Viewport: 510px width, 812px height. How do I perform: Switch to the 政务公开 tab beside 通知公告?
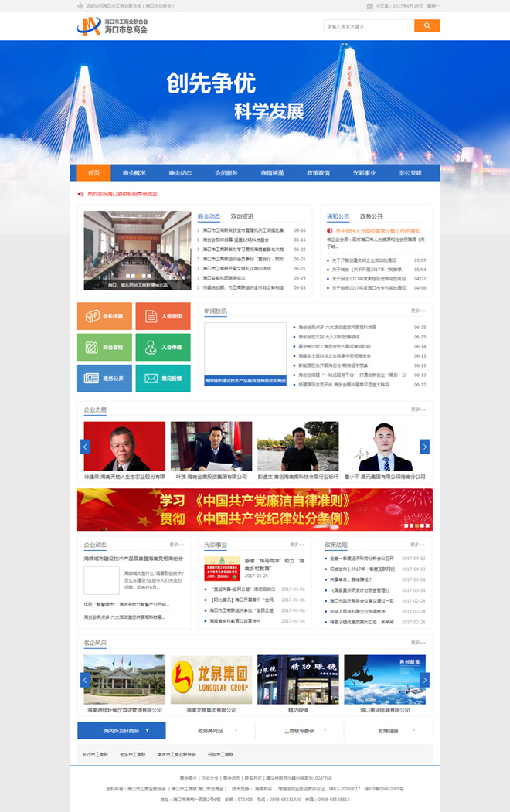click(371, 216)
